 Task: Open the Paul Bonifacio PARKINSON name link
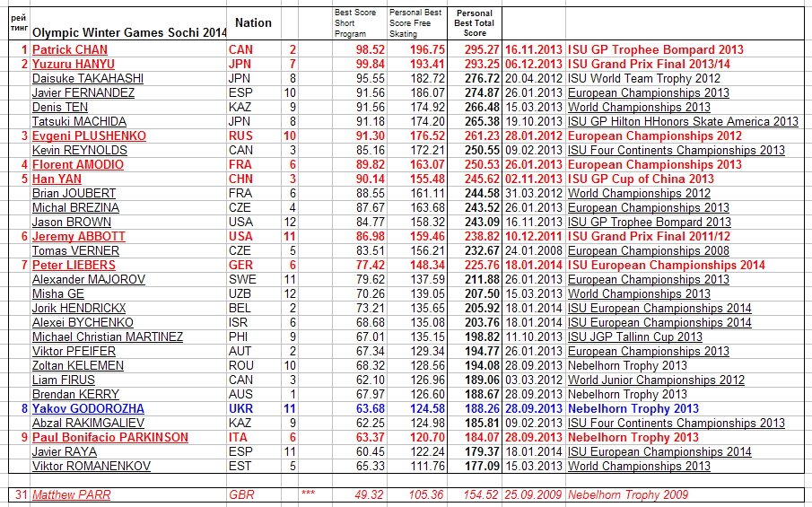110,437
